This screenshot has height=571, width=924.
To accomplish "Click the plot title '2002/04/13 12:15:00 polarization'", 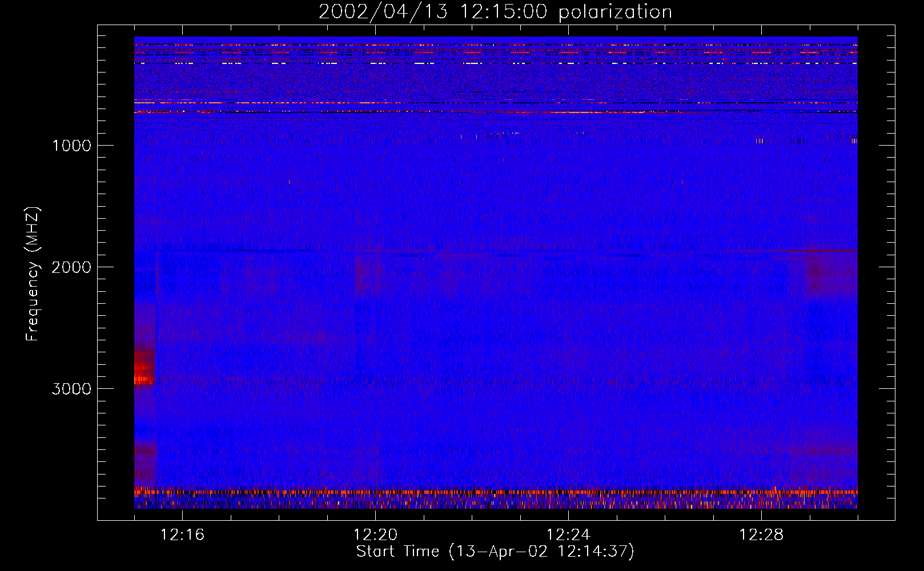I will point(495,11).
